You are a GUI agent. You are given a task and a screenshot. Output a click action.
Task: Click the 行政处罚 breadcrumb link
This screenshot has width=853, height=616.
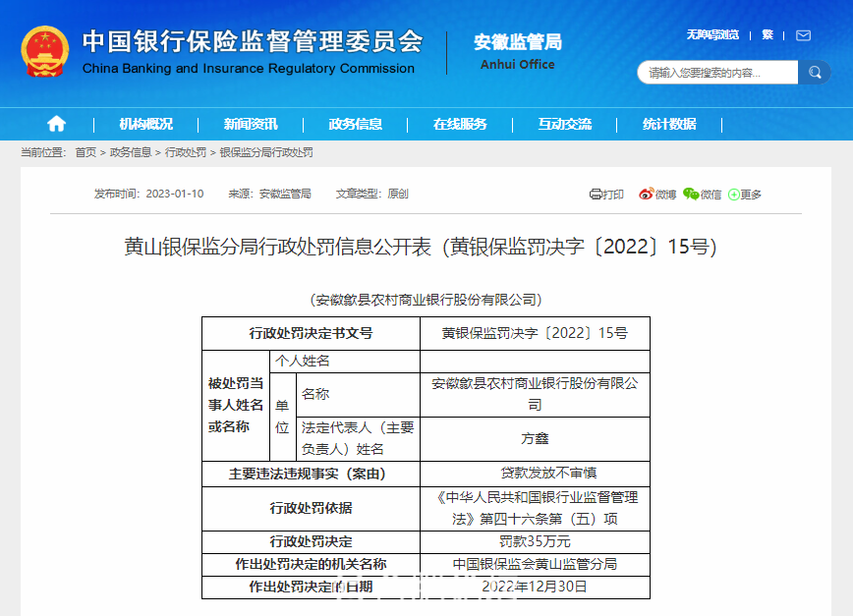(186, 152)
